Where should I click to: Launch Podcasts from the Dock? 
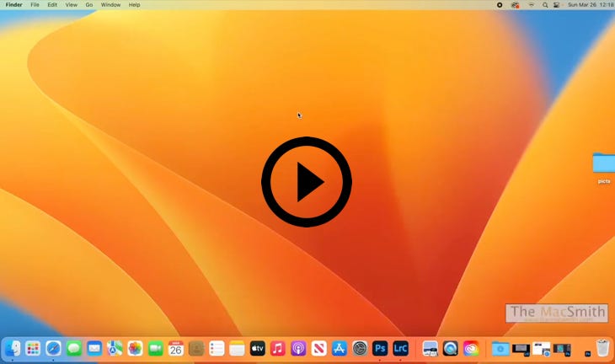tap(298, 348)
